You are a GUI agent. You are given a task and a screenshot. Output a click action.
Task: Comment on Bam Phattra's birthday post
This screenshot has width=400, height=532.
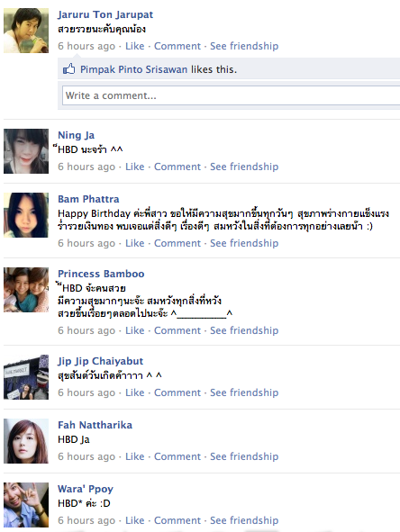point(177,243)
